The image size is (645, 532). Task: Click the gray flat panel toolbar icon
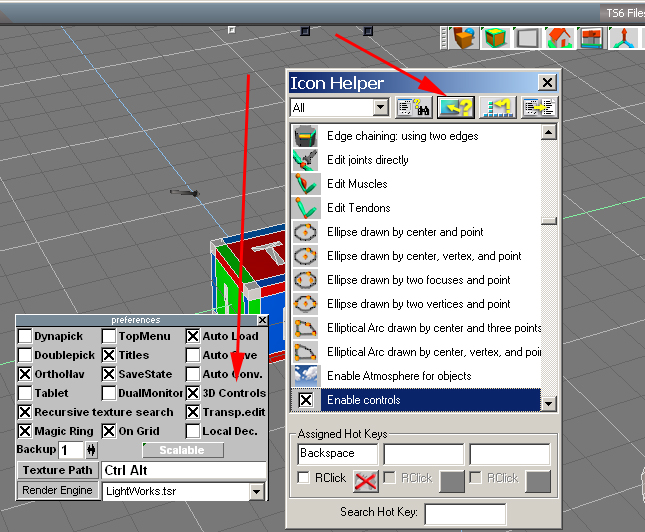[527, 38]
